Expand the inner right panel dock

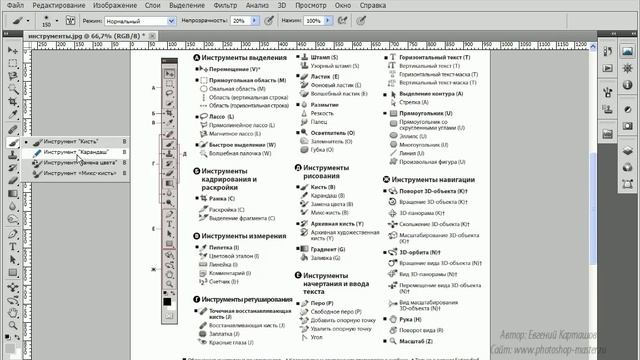pyautogui.click(x=614, y=33)
